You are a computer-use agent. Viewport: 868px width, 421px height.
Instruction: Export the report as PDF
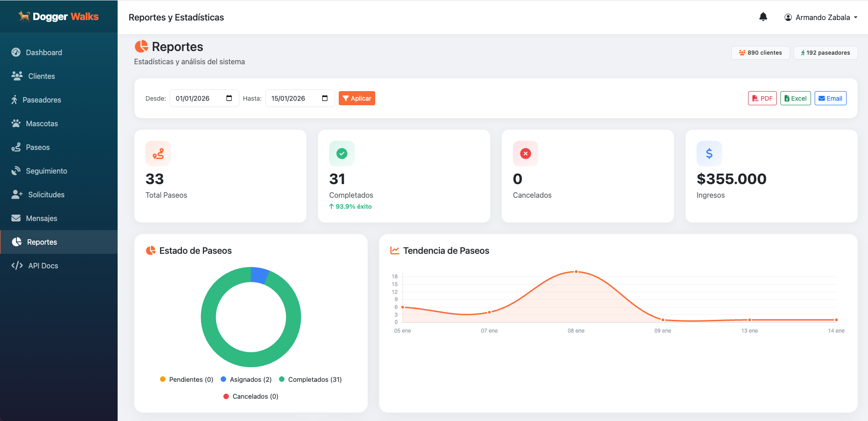pos(762,98)
